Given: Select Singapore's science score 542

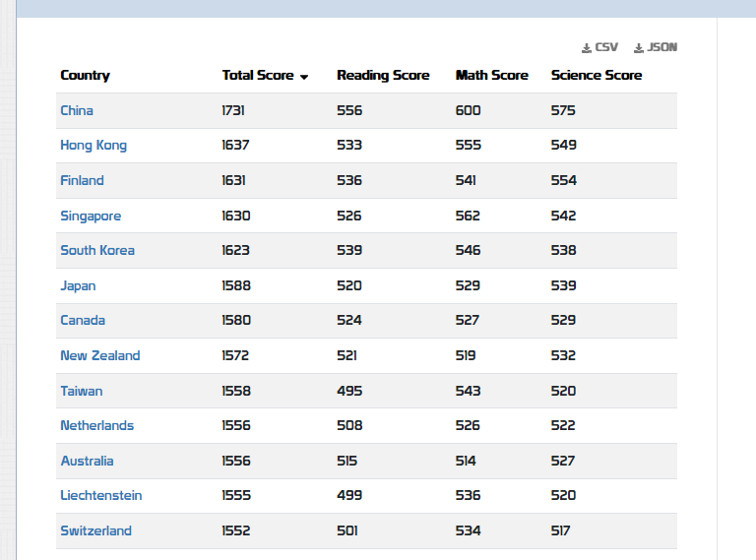Looking at the screenshot, I should [x=564, y=216].
